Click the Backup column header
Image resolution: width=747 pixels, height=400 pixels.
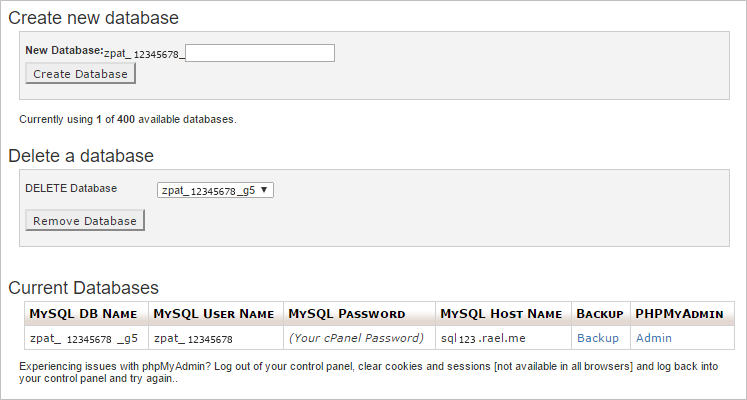coord(600,314)
